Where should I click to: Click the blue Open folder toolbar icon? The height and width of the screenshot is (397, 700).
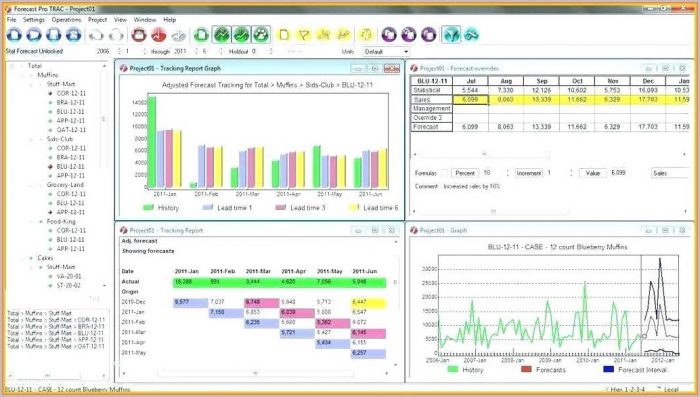click(34, 34)
